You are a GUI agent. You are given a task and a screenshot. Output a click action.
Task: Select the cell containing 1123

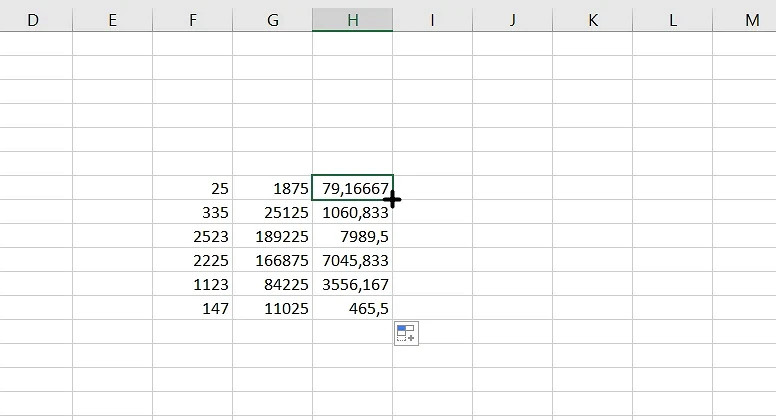(192, 284)
